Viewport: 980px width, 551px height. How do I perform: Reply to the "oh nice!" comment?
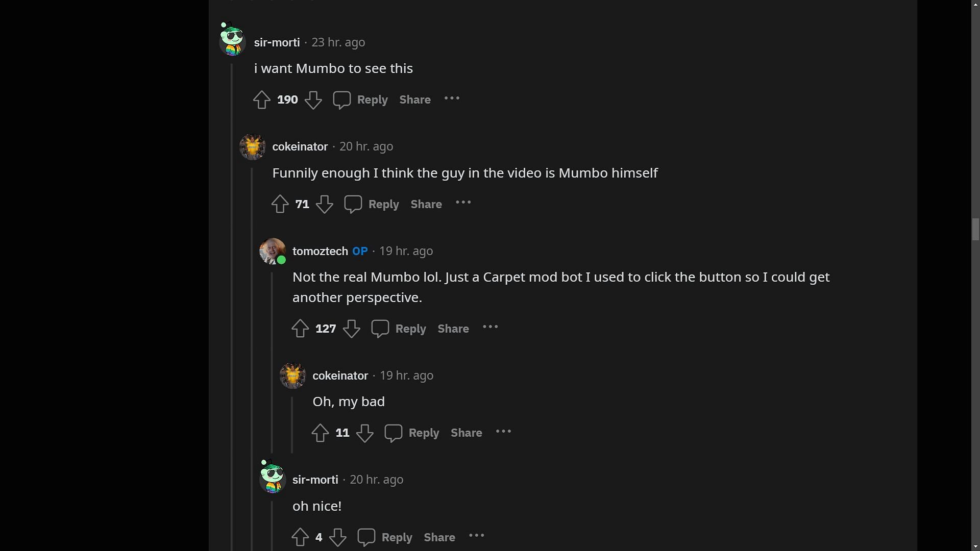pos(397,537)
